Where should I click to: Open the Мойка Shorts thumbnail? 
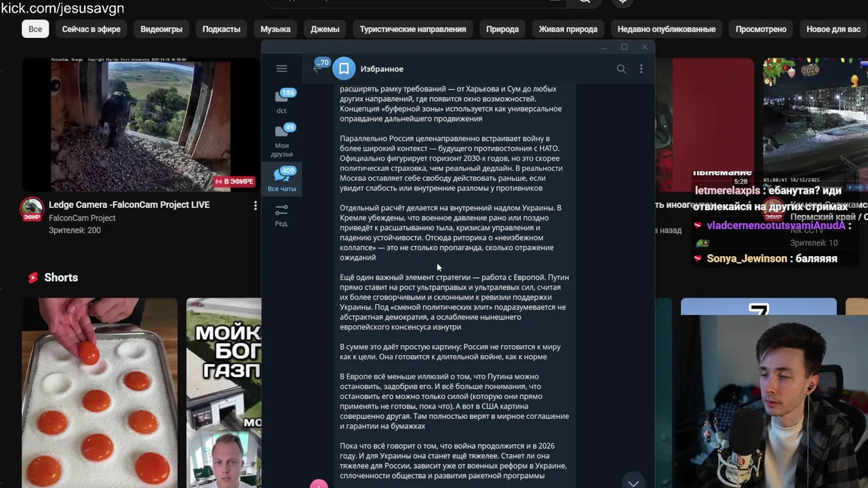pos(224,392)
